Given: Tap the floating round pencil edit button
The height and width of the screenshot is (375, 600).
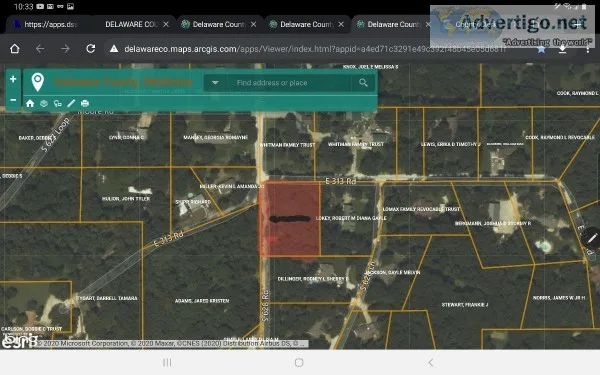Looking at the screenshot, I should 592,238.
